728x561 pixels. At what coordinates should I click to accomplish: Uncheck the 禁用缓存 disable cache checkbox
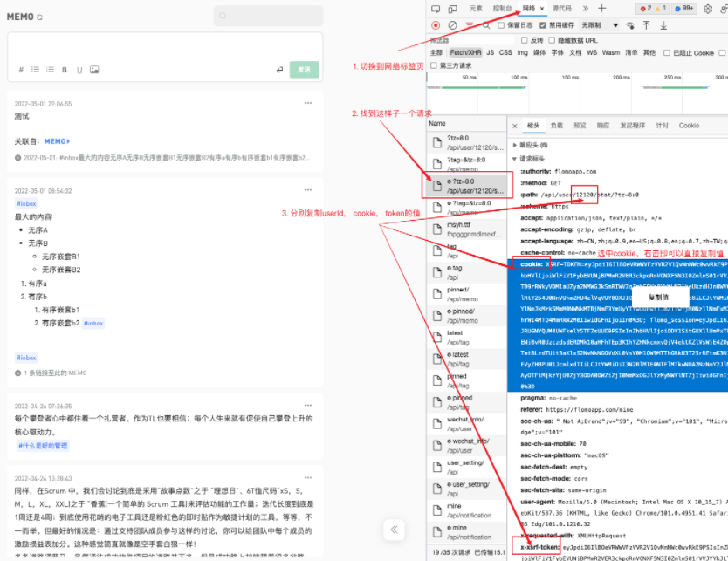click(542, 25)
